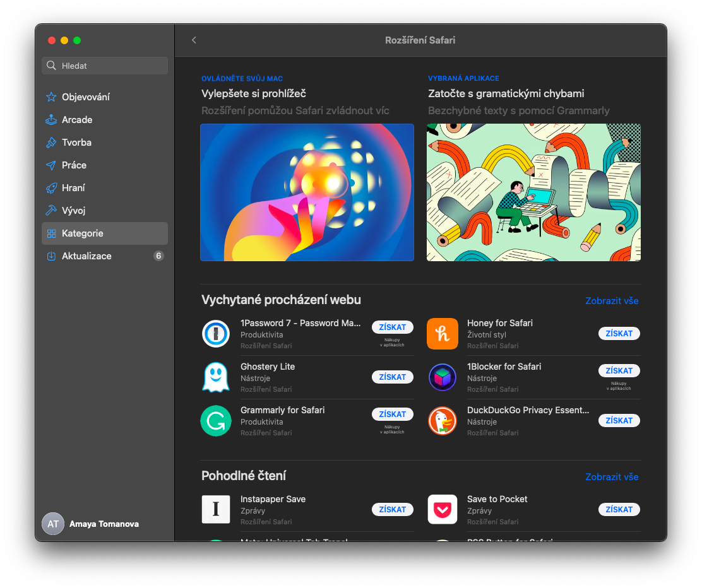The image size is (702, 588).
Task: Click Získat for Honey for Safari
Action: (619, 333)
